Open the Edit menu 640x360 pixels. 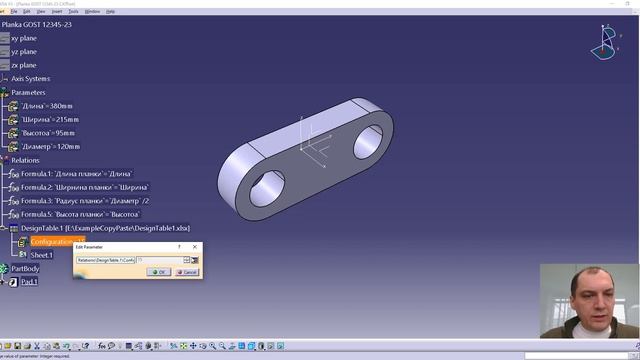[27, 11]
